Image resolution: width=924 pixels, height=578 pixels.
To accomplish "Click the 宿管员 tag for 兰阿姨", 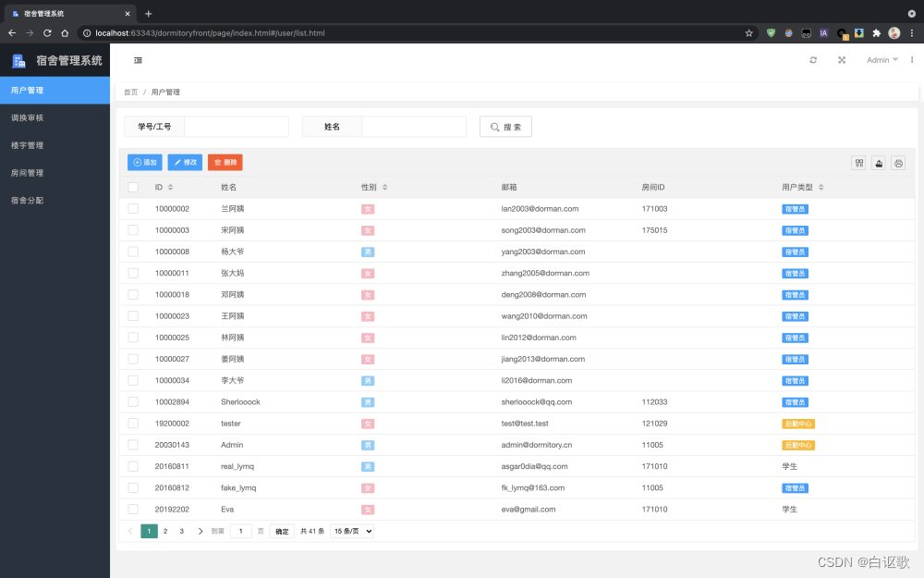I will point(795,208).
